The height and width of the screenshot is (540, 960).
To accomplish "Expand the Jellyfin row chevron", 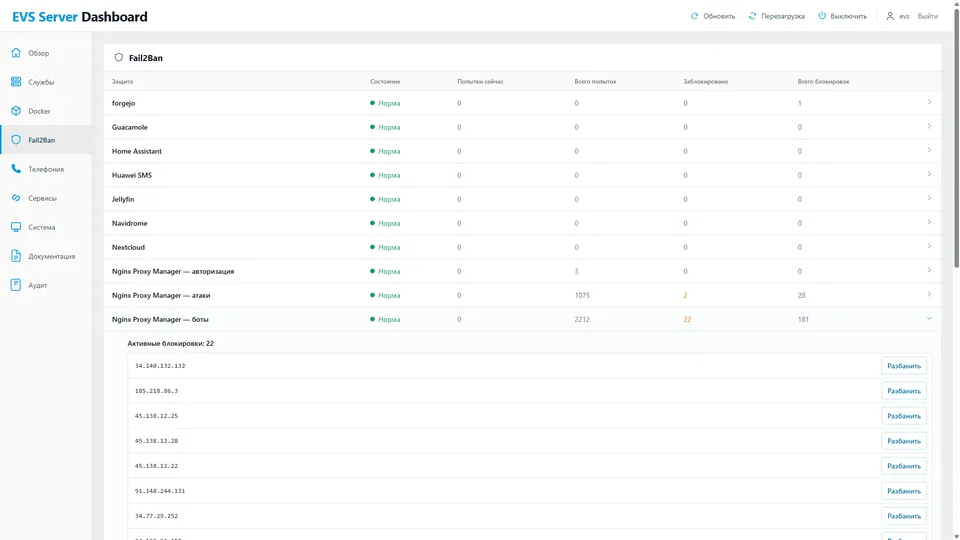I will pyautogui.click(x=929, y=198).
